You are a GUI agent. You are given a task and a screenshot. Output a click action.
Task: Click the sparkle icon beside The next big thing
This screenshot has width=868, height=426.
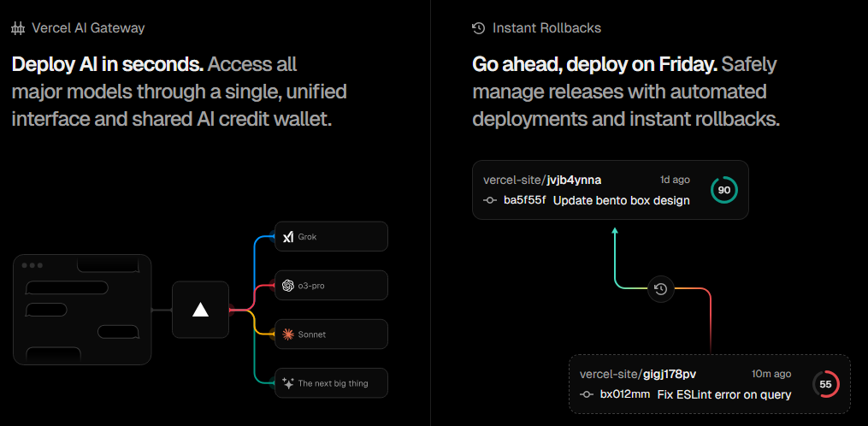(x=287, y=383)
